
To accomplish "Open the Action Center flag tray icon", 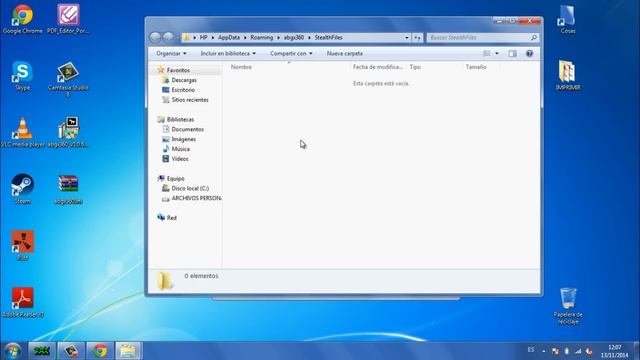I will [x=555, y=351].
